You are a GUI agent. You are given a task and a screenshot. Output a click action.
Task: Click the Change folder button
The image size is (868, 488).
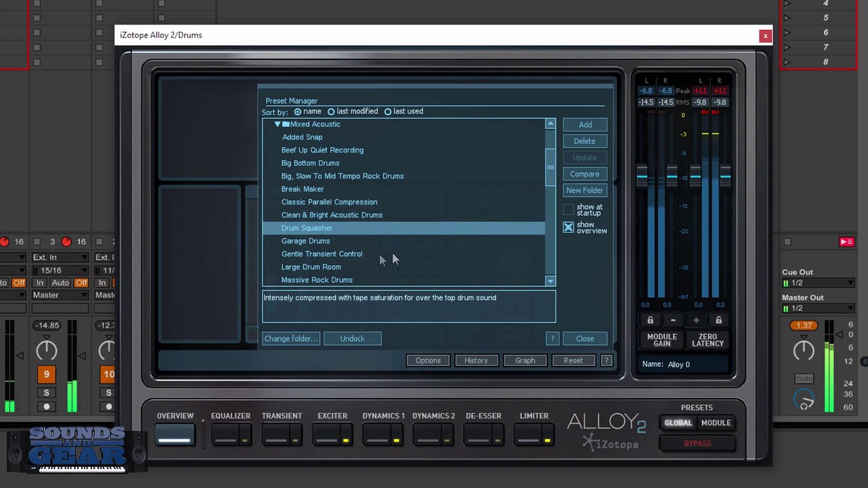click(x=291, y=339)
